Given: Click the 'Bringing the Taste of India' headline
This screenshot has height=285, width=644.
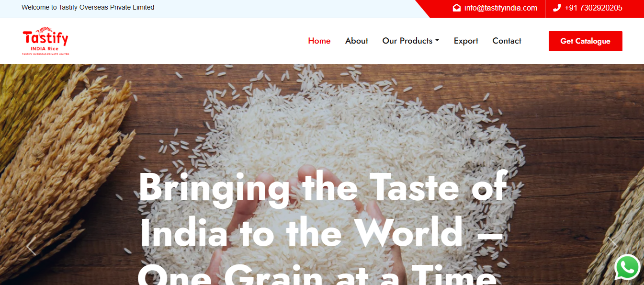Looking at the screenshot, I should (x=323, y=210).
